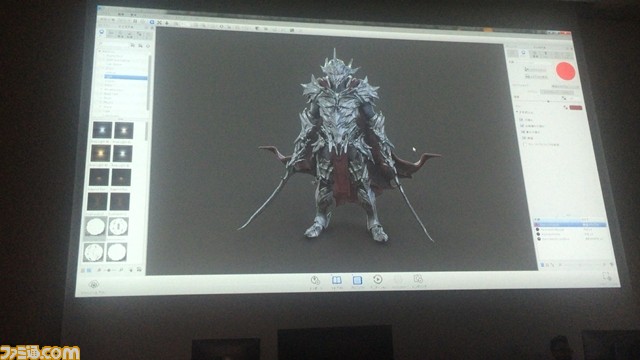Click the screenshot icon at bottom right corner
The width and height of the screenshot is (640, 360).
tap(607, 276)
